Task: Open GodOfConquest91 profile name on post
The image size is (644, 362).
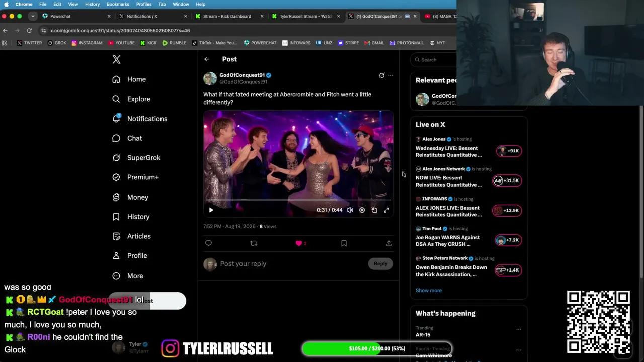Action: click(x=242, y=75)
